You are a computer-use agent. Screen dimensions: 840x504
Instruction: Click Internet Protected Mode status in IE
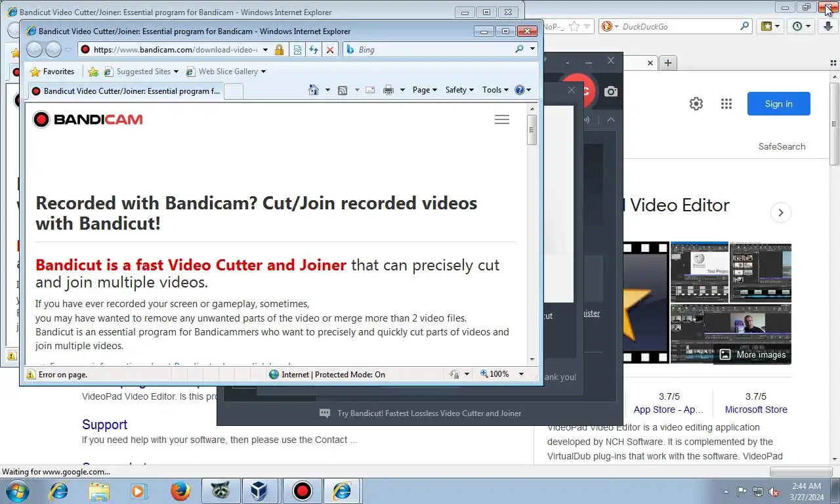[x=327, y=375]
